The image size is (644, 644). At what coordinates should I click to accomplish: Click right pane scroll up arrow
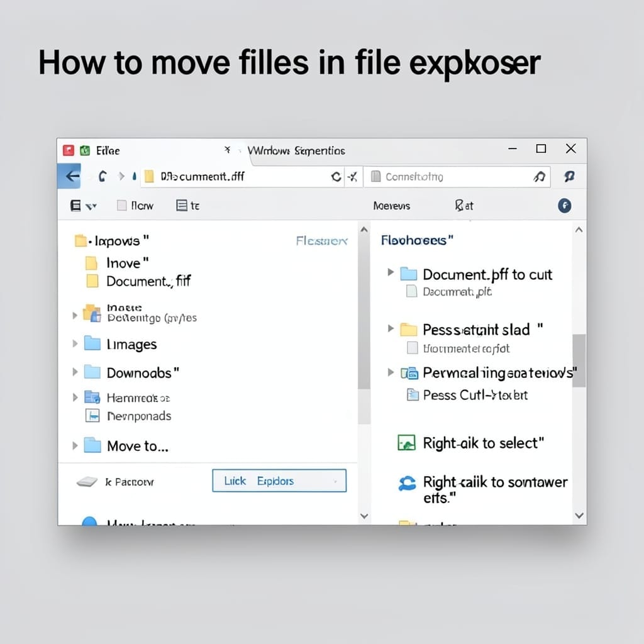[x=579, y=230]
